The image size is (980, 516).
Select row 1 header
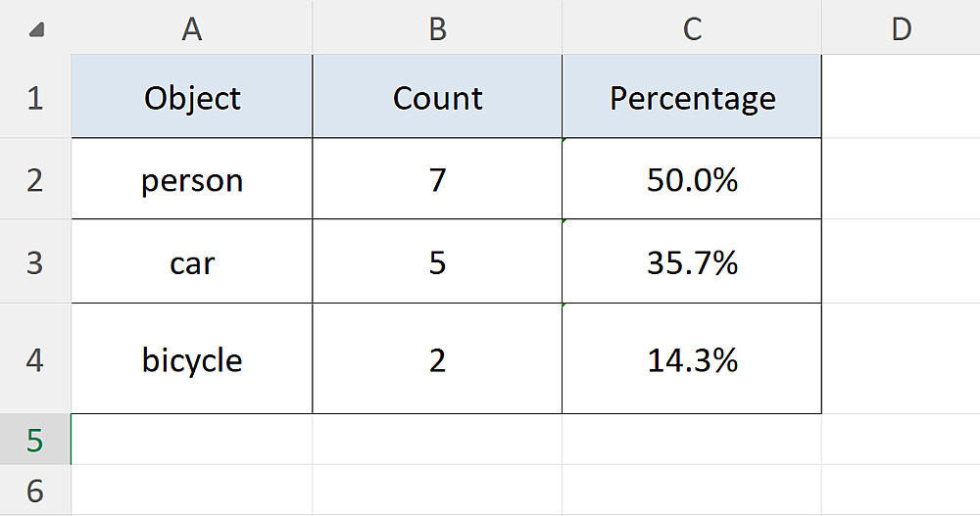(x=35, y=97)
